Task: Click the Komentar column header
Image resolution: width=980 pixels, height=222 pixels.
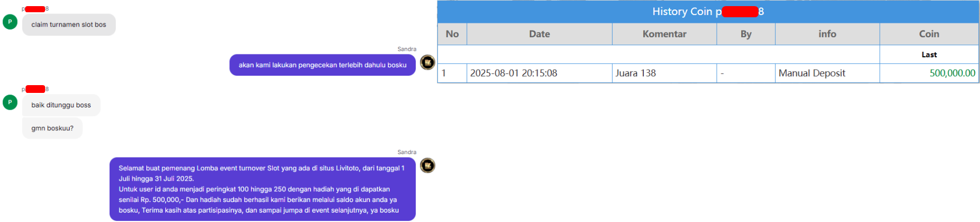Action: (664, 34)
